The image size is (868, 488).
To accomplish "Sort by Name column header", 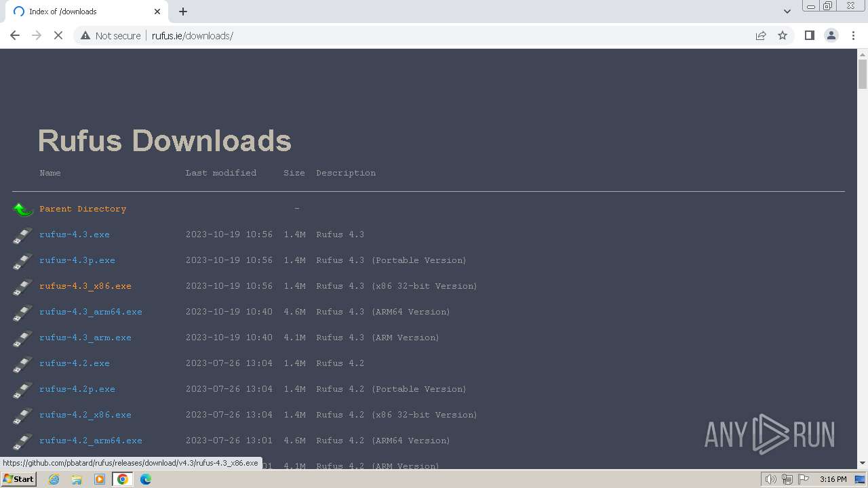I will click(x=50, y=174).
